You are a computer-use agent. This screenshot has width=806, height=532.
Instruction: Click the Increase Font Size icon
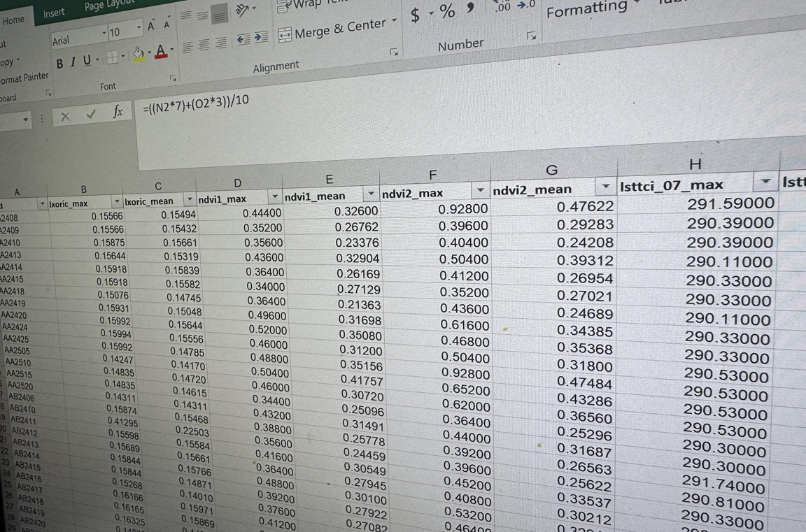click(151, 26)
